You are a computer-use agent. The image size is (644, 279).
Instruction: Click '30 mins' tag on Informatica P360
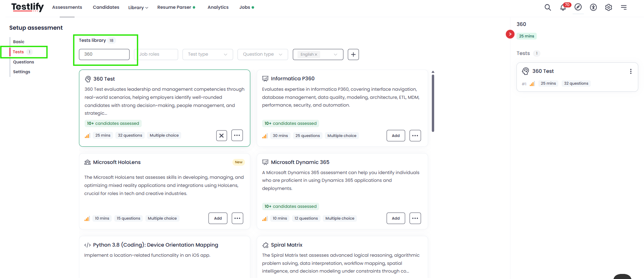(x=280, y=136)
